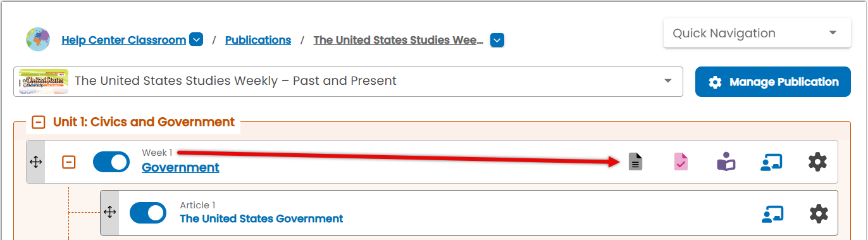The image size is (868, 240).
Task: Grab the move handle for Week 1
Action: 35,162
